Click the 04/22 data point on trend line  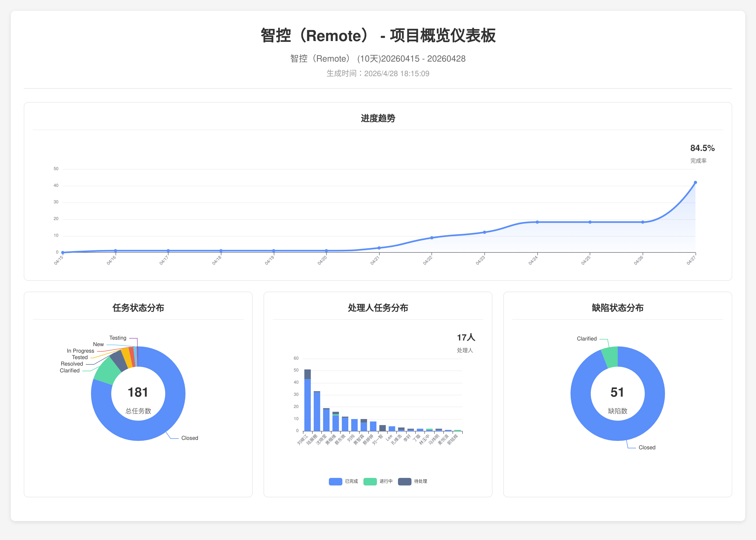(x=432, y=238)
